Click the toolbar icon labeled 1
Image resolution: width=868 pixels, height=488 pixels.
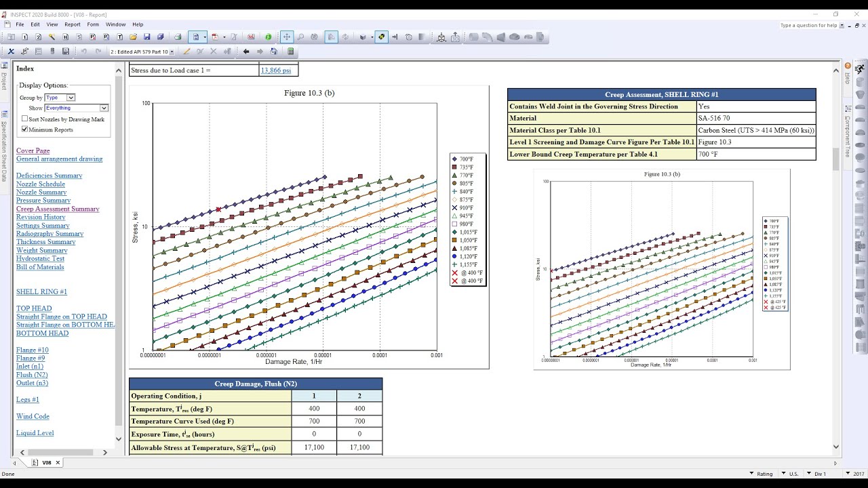tap(25, 37)
